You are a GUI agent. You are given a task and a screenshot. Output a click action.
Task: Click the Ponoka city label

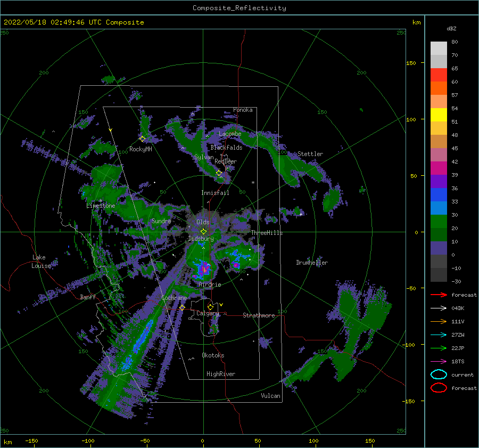(x=243, y=110)
